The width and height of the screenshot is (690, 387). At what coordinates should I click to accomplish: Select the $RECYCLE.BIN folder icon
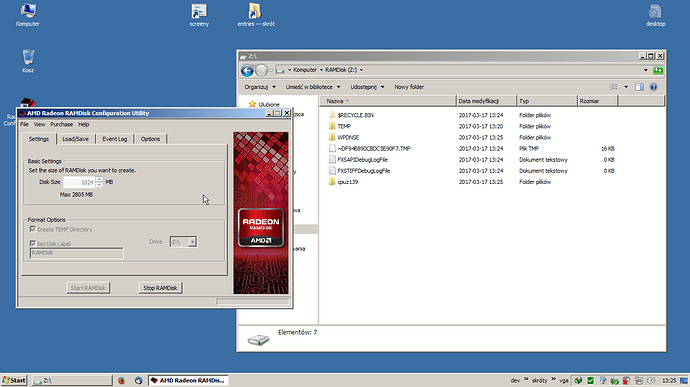(x=332, y=115)
